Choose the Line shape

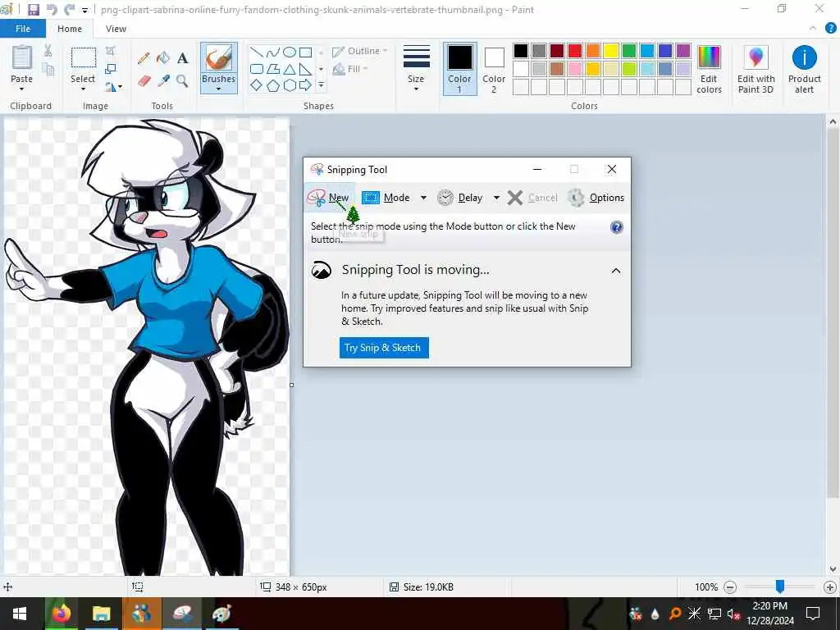click(257, 52)
